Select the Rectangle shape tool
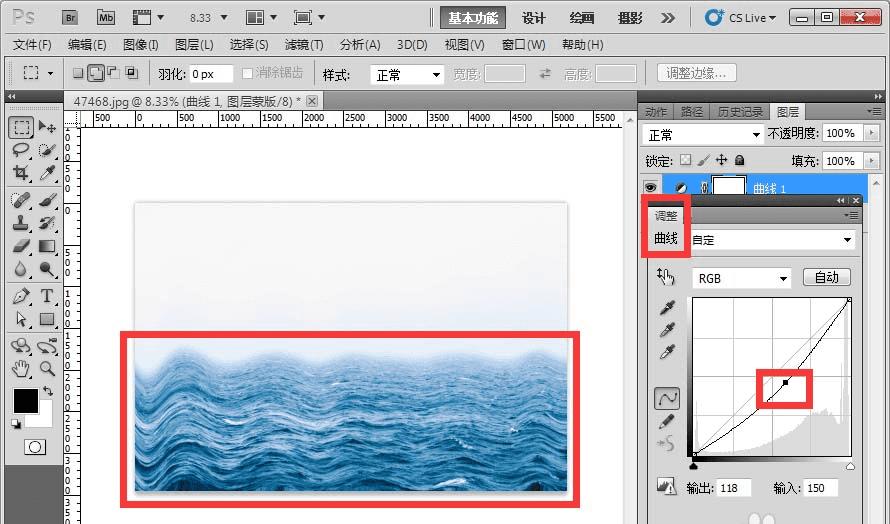Viewport: 890px width, 524px height. 47,319
